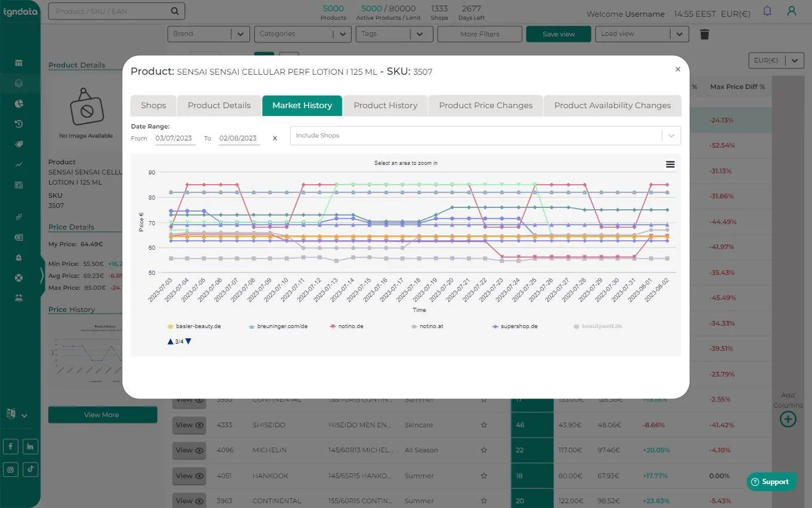Viewport: 812px width, 508px height.
Task: Sort by Max Price Diff % column
Action: (x=737, y=87)
